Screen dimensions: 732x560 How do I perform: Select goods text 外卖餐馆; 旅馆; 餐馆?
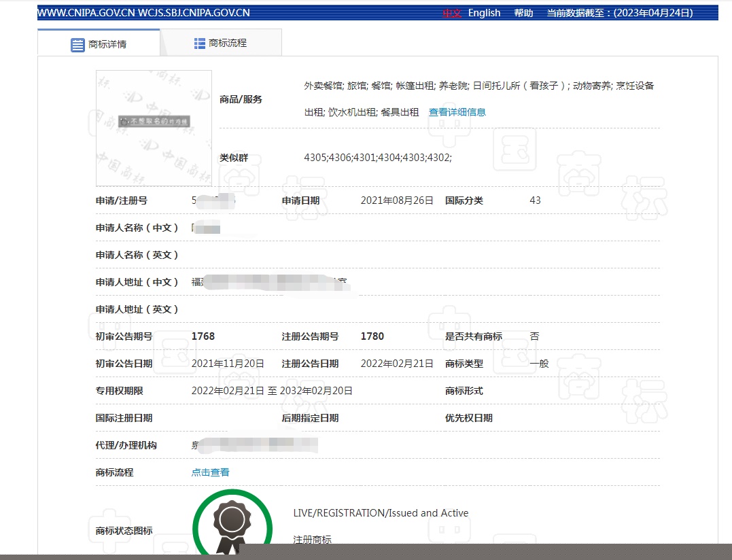coord(347,86)
